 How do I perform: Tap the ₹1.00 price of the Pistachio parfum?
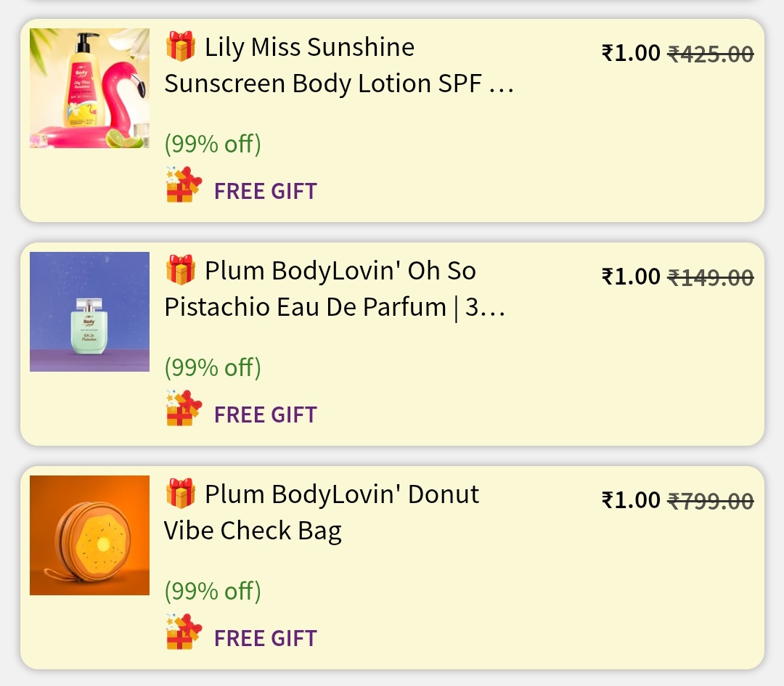[631, 277]
